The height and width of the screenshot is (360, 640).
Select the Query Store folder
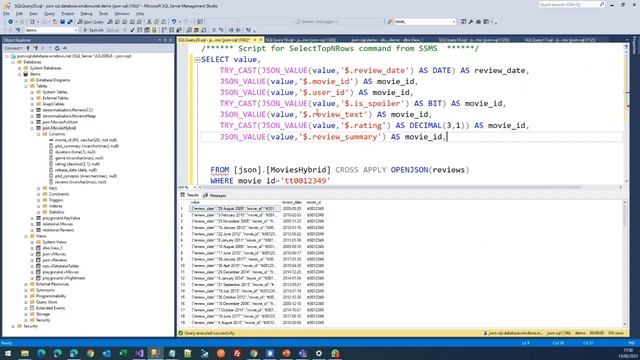[x=47, y=302]
